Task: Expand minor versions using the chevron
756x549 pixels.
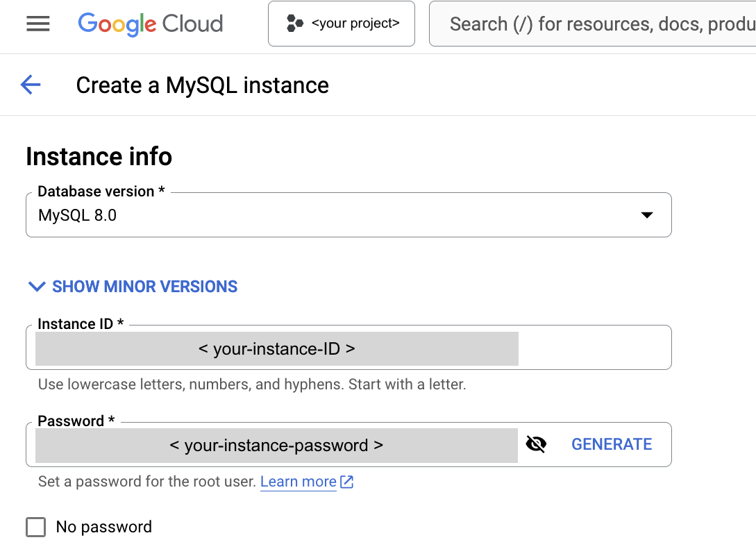Action: pos(36,287)
